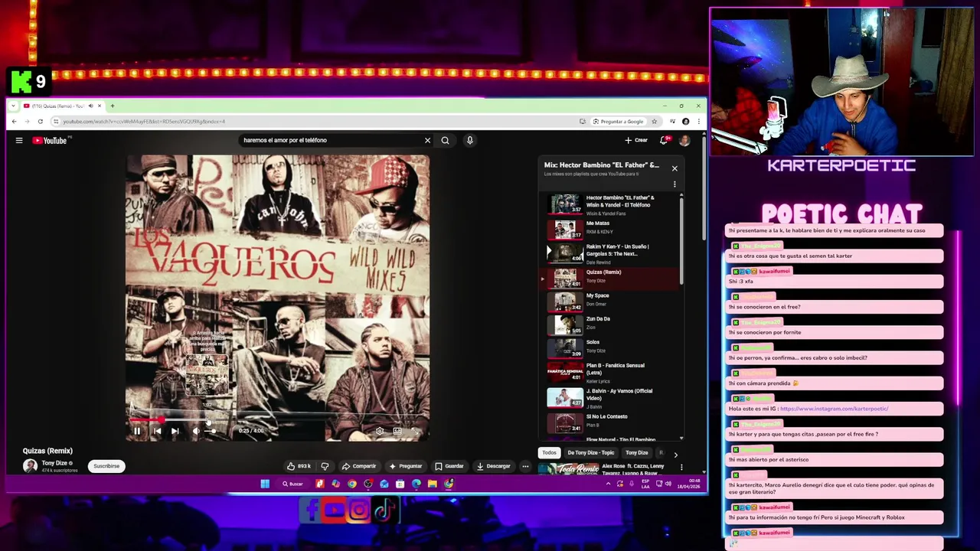Reload the Chrome page
This screenshot has width=980, height=551.
(x=41, y=122)
